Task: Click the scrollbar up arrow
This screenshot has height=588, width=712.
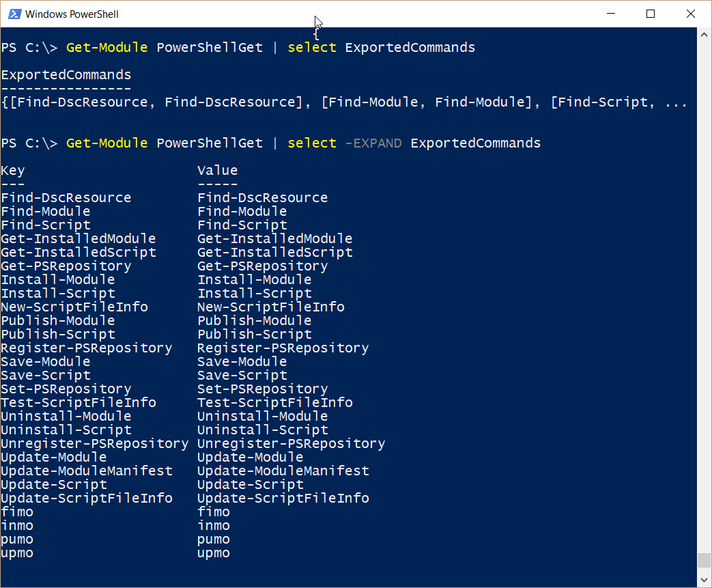Action: point(704,35)
